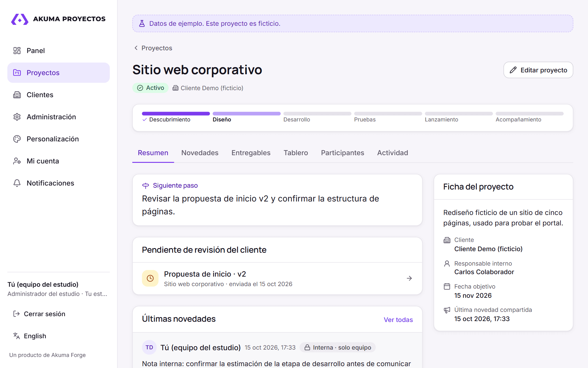
Task: Click the lock icon in Interna badge
Action: pos(307,347)
